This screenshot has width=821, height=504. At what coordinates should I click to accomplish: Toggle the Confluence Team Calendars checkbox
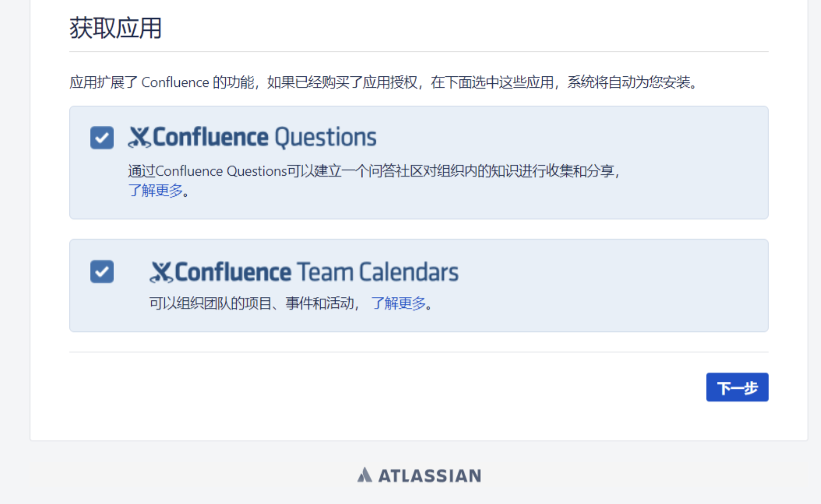(x=102, y=271)
